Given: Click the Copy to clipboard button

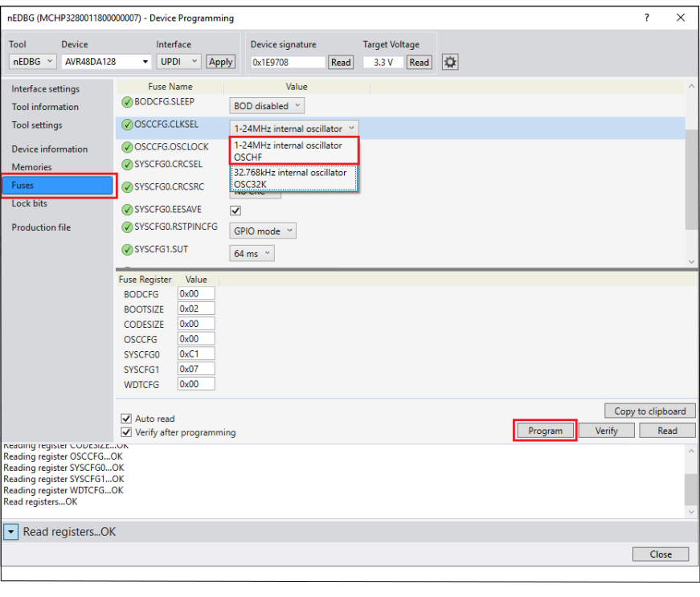Looking at the screenshot, I should pos(649,411).
